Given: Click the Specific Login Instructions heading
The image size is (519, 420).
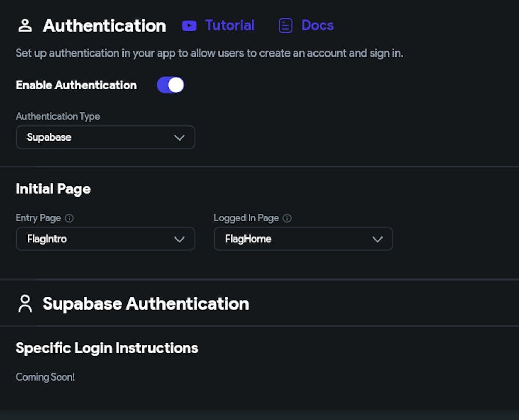Looking at the screenshot, I should 107,347.
